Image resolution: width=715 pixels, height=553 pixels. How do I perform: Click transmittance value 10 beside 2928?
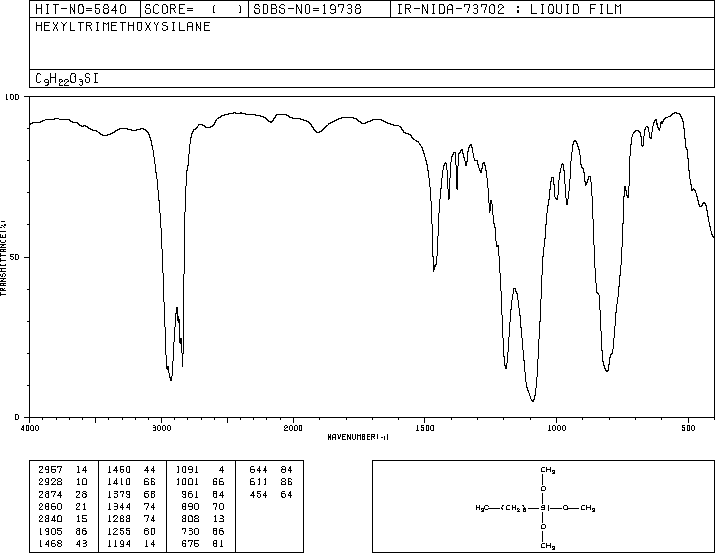(x=82, y=482)
